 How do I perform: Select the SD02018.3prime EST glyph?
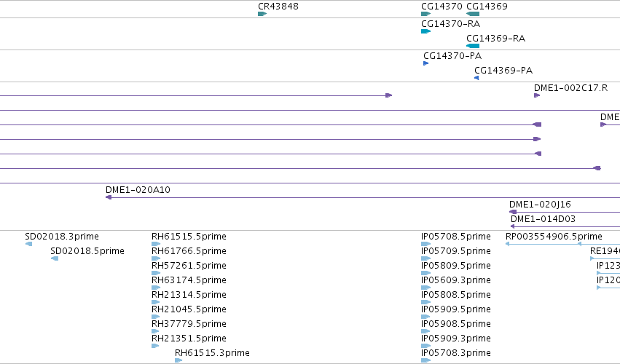pyautogui.click(x=28, y=244)
